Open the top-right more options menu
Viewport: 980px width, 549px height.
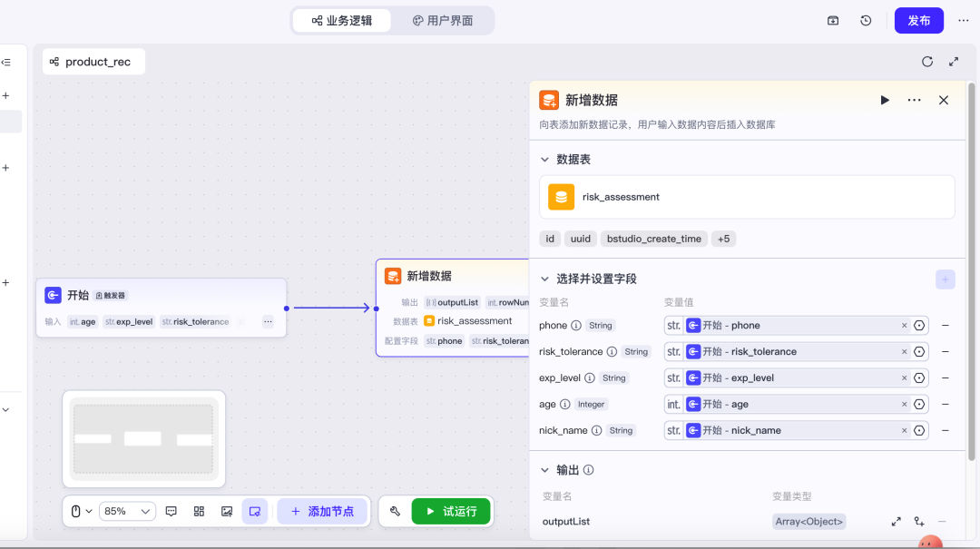[964, 21]
